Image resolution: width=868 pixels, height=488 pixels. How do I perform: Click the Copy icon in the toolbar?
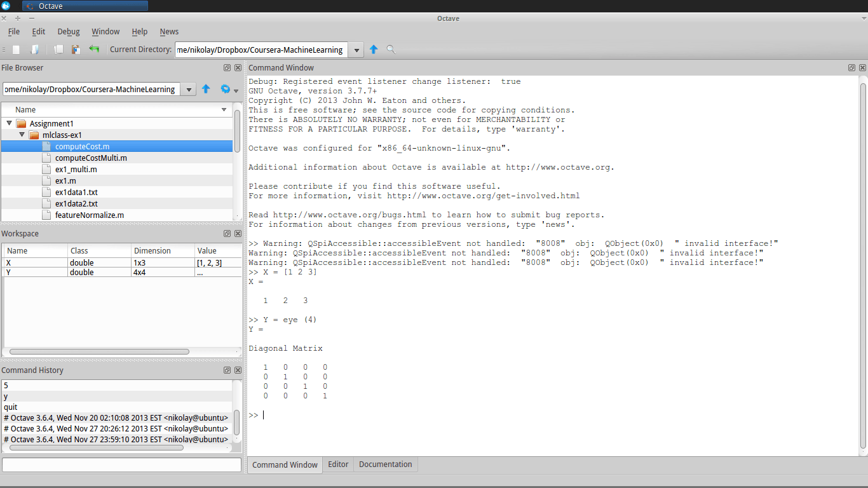[58, 49]
